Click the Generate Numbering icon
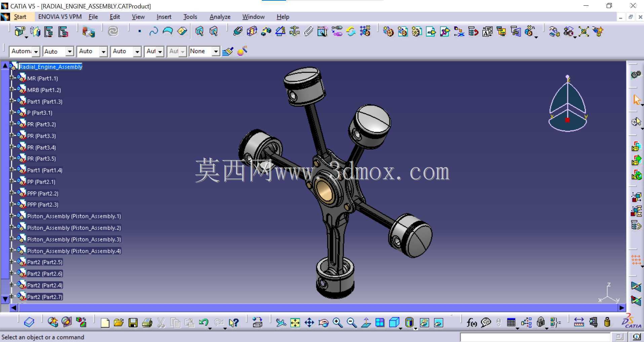The height and width of the screenshot is (342, 644). [487, 32]
